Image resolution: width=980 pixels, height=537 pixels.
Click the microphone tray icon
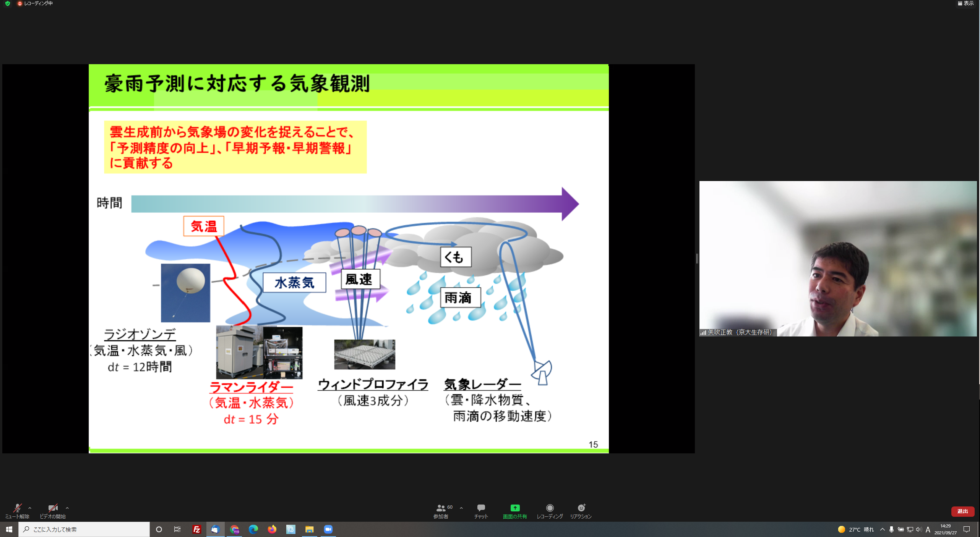point(891,529)
